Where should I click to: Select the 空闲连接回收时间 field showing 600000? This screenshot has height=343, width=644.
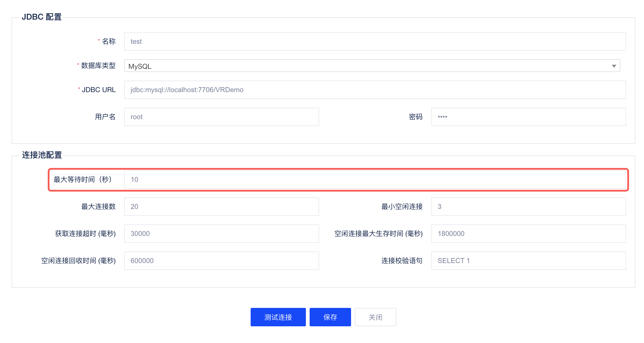[222, 260]
